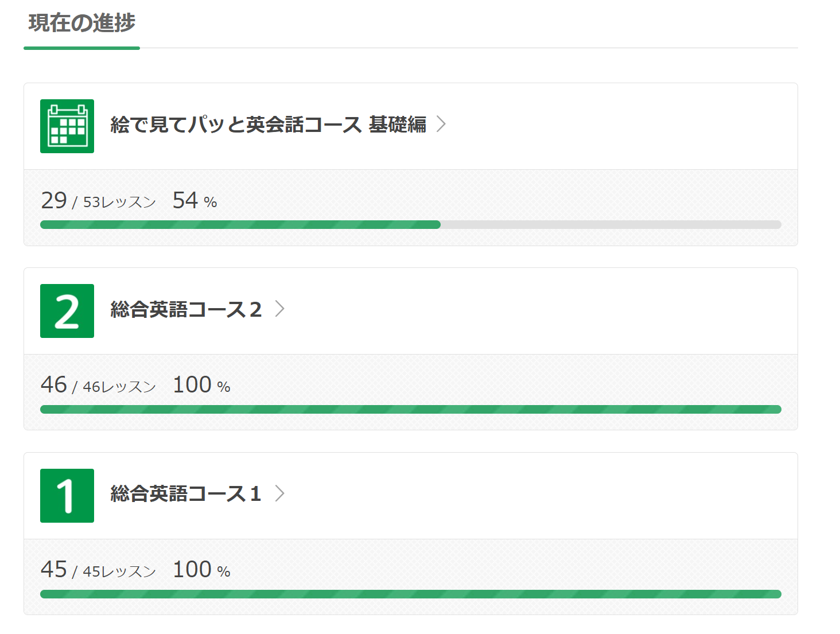This screenshot has height=634, width=840.
Task: Click the 総合英語コース２ full progress bar
Action: click(x=411, y=410)
